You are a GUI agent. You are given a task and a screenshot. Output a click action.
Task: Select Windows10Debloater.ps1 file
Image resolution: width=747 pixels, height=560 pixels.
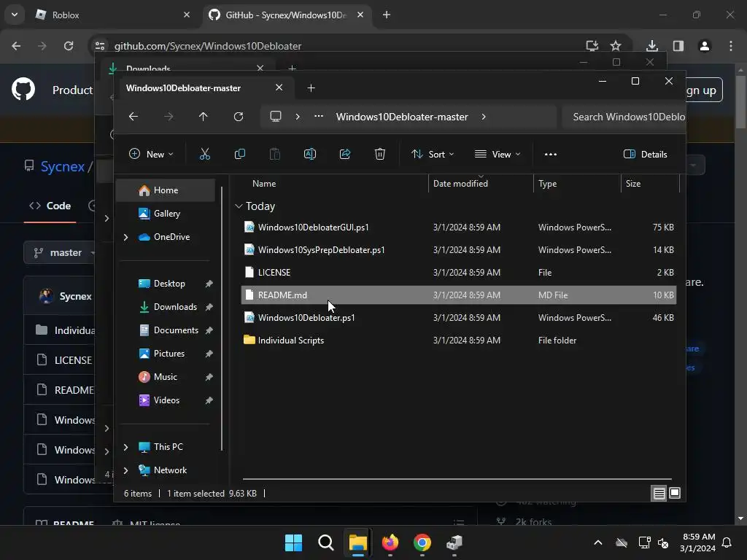pos(458,318)
